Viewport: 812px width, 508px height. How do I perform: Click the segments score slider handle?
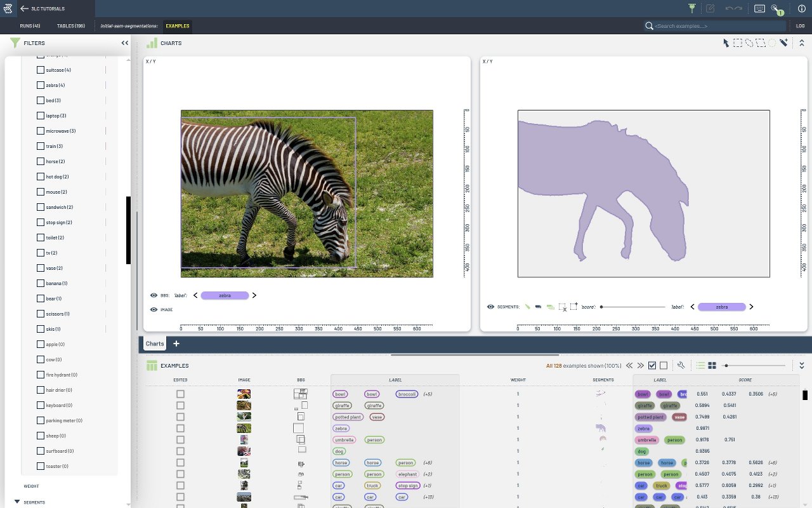[x=601, y=307]
